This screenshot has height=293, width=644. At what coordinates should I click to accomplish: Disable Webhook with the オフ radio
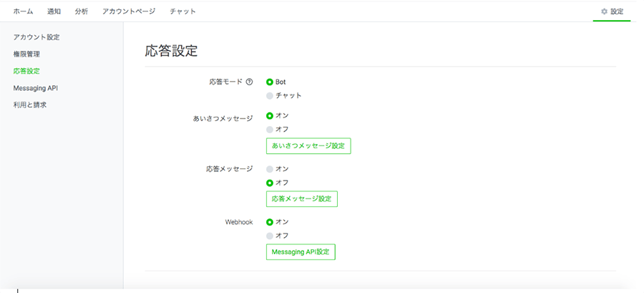(270, 236)
